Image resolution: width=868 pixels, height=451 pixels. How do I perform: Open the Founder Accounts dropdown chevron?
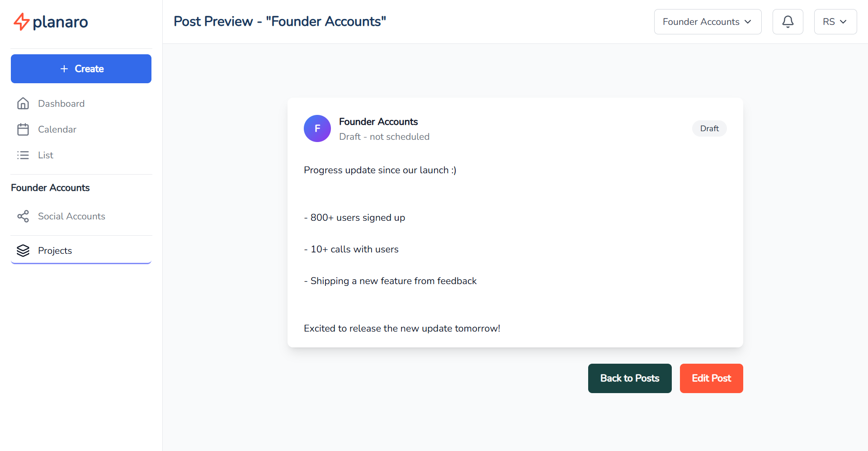[x=748, y=21]
